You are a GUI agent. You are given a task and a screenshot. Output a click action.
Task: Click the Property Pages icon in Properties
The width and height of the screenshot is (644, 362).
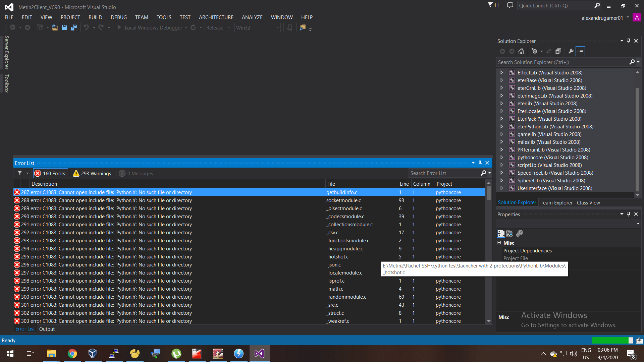519,233
